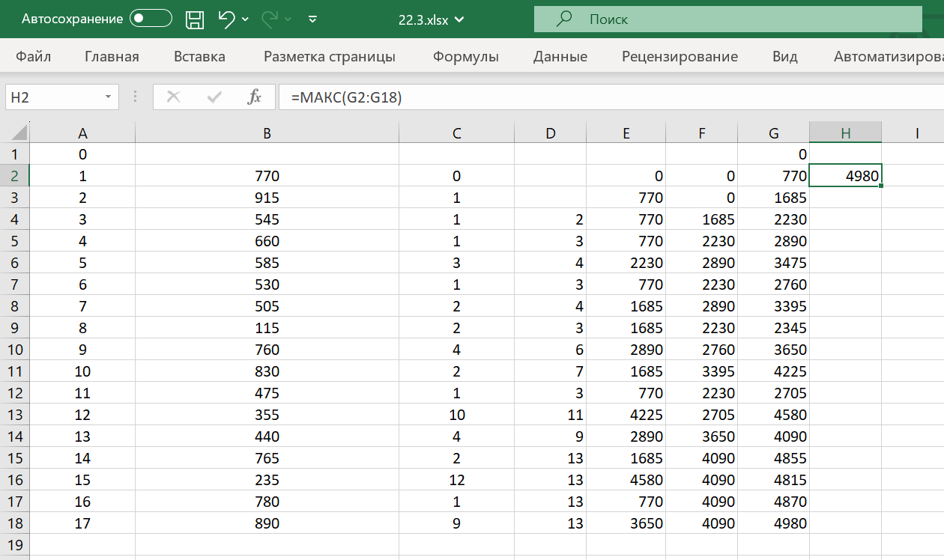Open the Данные ribbon tab
This screenshot has height=560, width=944.
click(560, 56)
